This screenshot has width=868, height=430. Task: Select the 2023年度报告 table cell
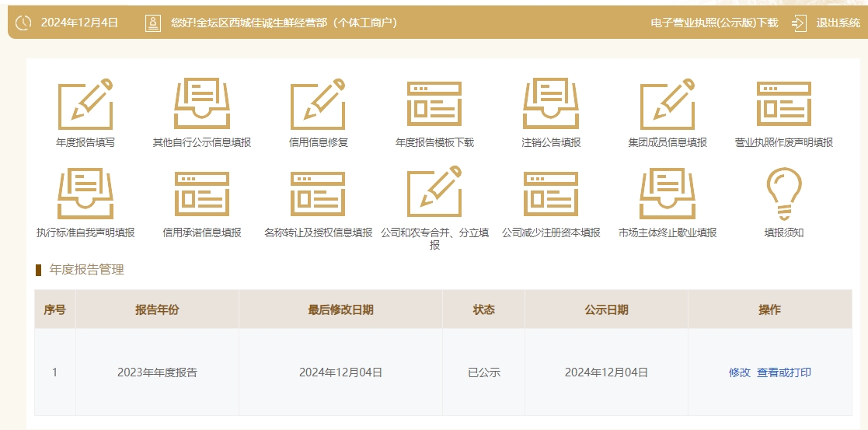pos(157,372)
